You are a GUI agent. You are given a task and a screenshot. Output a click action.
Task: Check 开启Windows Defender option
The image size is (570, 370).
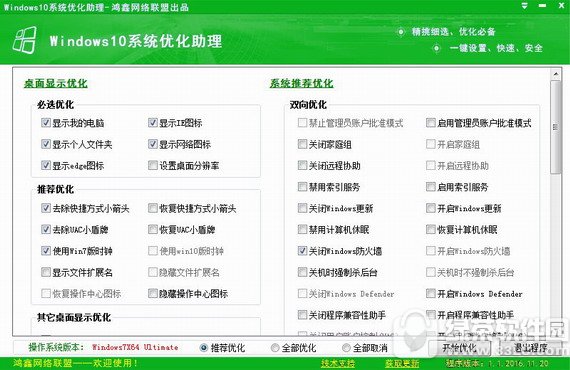point(431,294)
